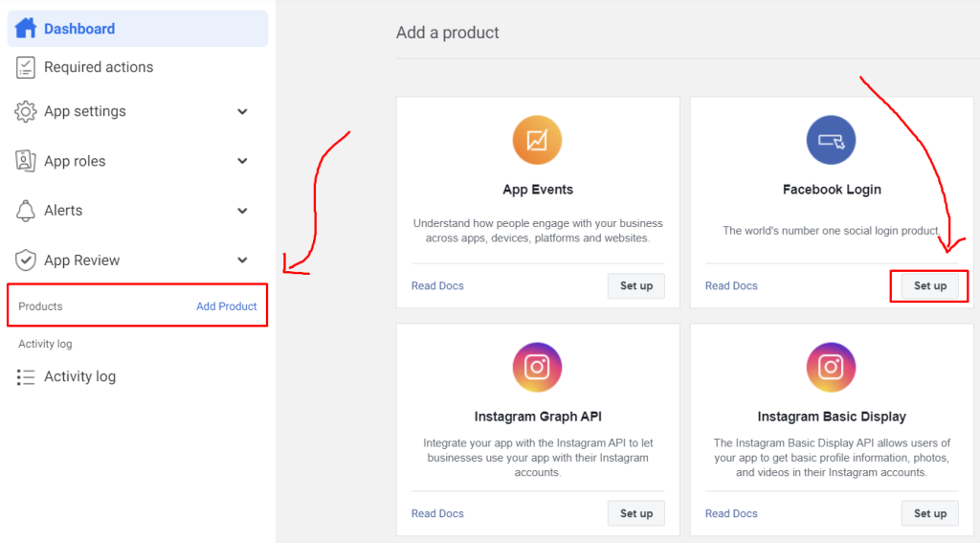Click the Alerts bell icon
Screen dimensions: 980x543
(x=26, y=211)
